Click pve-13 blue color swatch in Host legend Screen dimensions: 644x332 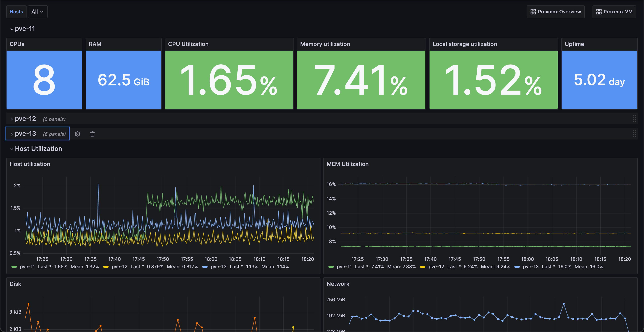click(205, 267)
